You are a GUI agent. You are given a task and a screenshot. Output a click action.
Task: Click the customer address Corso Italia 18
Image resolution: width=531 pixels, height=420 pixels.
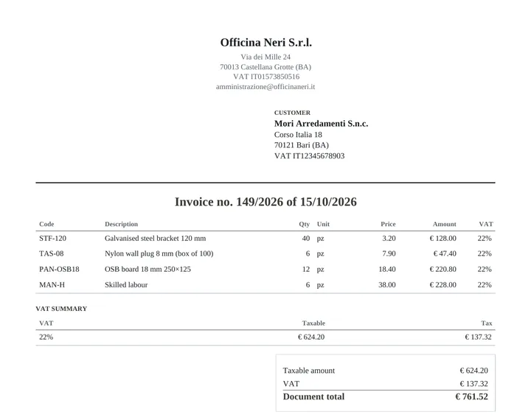click(x=298, y=135)
